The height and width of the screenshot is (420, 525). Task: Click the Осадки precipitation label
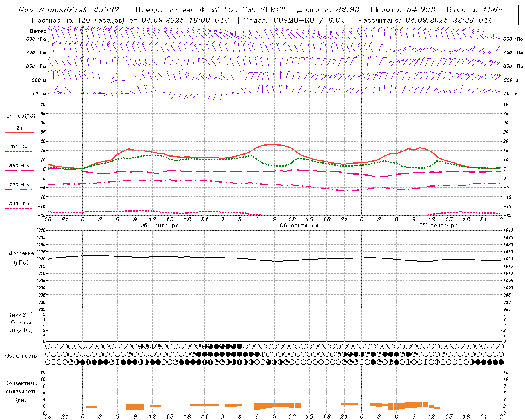21,322
